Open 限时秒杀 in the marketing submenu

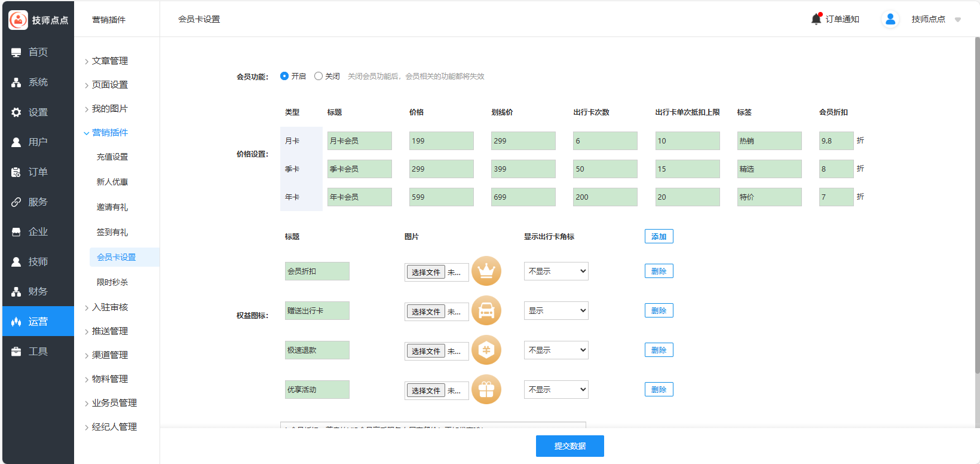(112, 282)
